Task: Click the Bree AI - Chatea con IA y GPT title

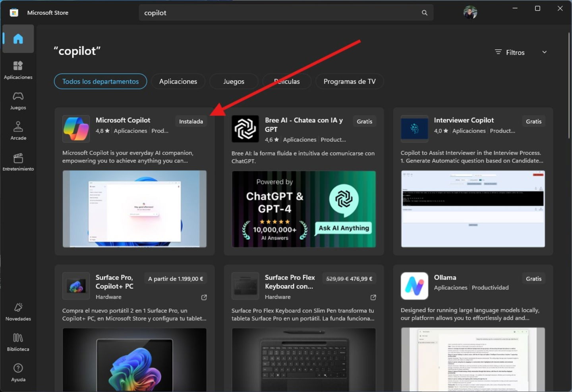Action: point(304,125)
